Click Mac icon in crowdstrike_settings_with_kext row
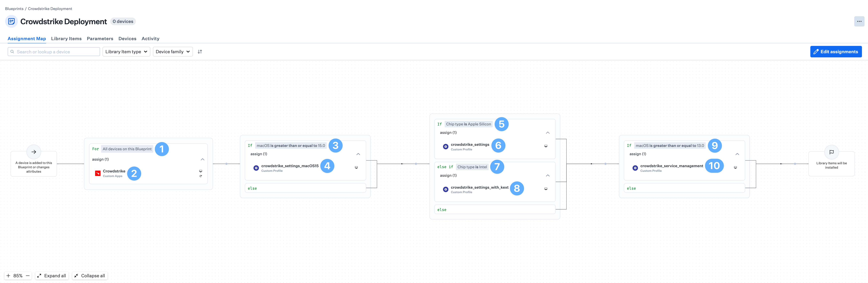 [546, 189]
